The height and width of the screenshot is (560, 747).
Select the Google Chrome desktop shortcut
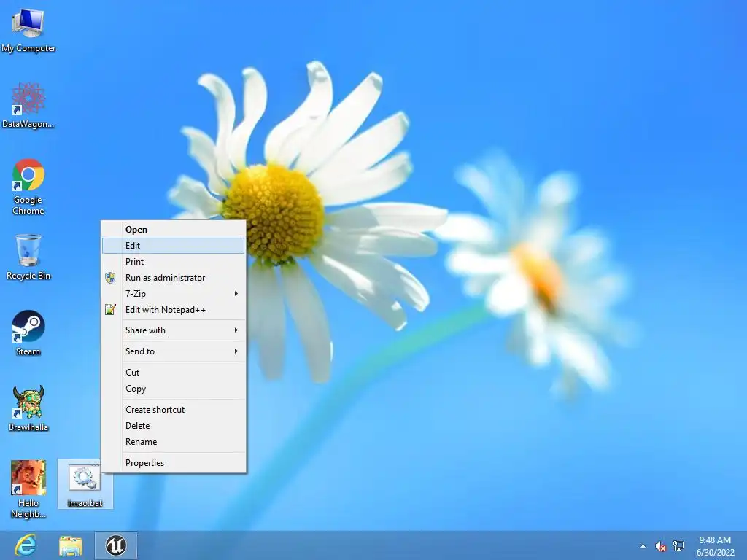click(x=28, y=186)
